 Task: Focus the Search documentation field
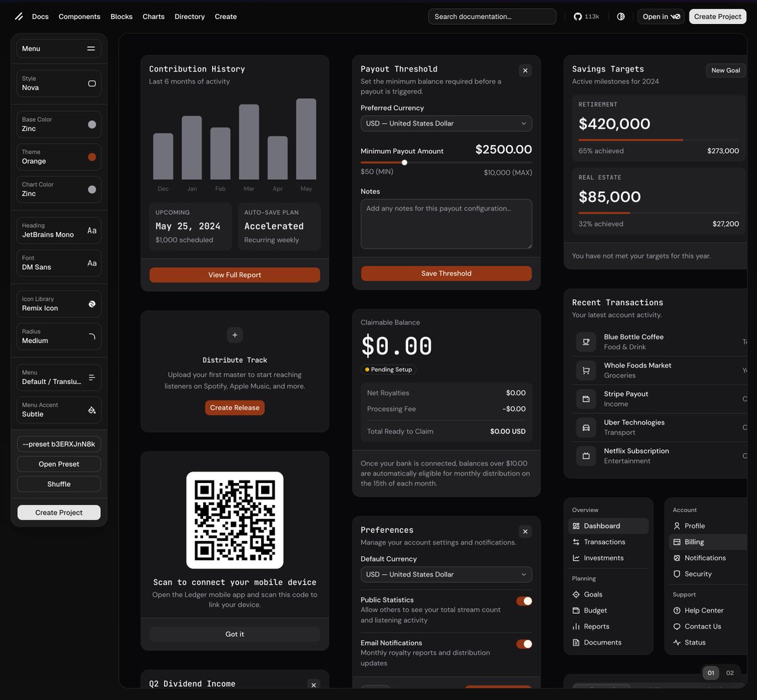(492, 16)
